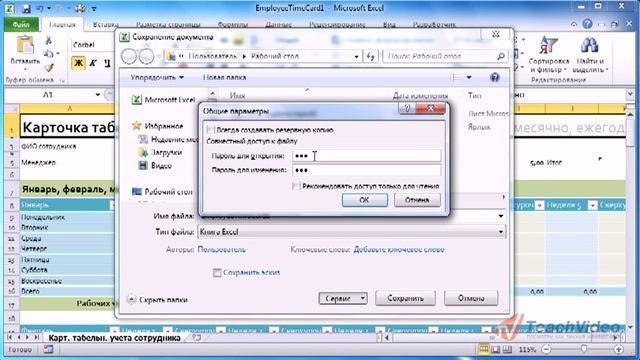Select Microsoft Excel in navigation pane
640x360 pixels.
pyautogui.click(x=163, y=100)
